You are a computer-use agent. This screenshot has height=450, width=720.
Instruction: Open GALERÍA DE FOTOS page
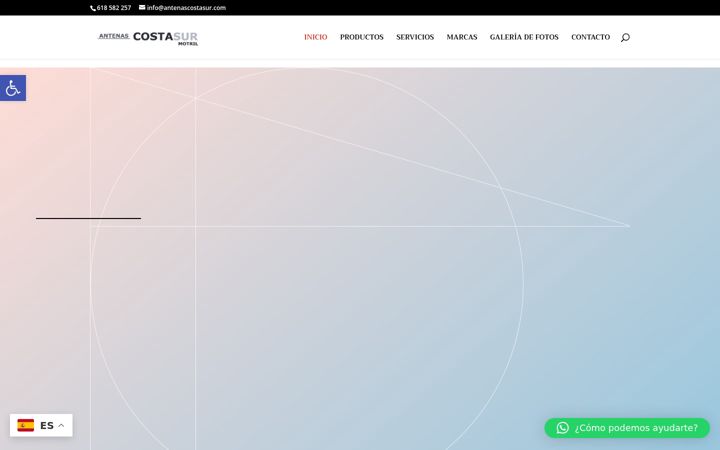coord(524,37)
